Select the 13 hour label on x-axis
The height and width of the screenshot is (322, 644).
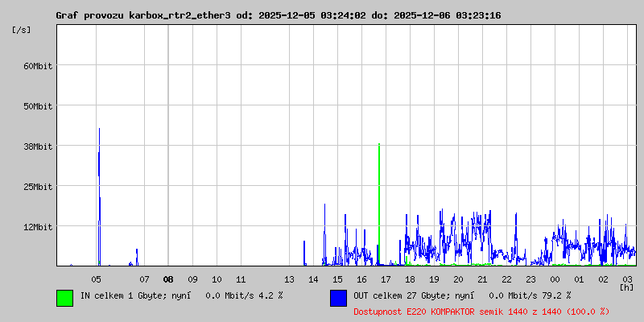click(x=289, y=279)
